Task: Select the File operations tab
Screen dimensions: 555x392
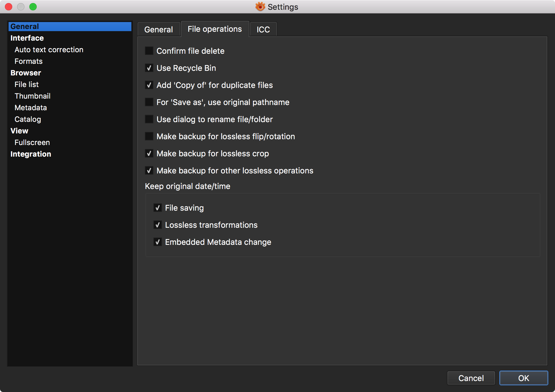Action: coord(215,29)
